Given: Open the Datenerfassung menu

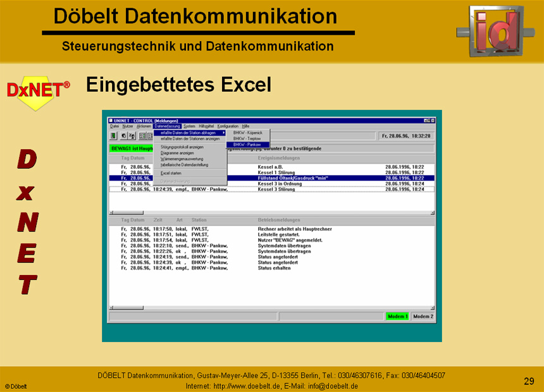Looking at the screenshot, I should (167, 126).
